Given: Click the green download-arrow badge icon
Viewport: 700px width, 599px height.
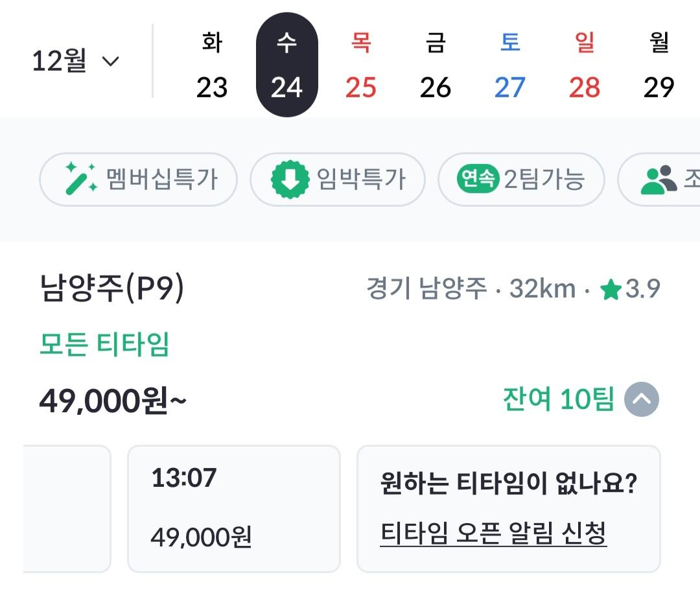Looking at the screenshot, I should point(290,179).
